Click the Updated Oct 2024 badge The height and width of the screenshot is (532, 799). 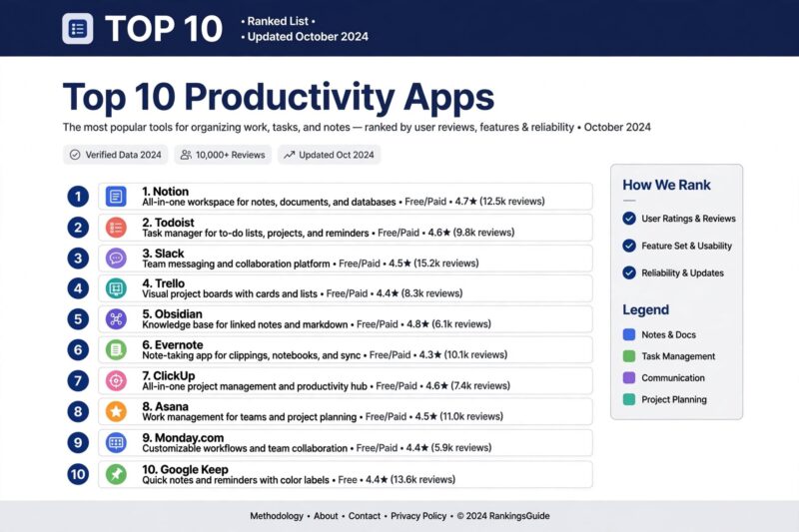tap(330, 155)
